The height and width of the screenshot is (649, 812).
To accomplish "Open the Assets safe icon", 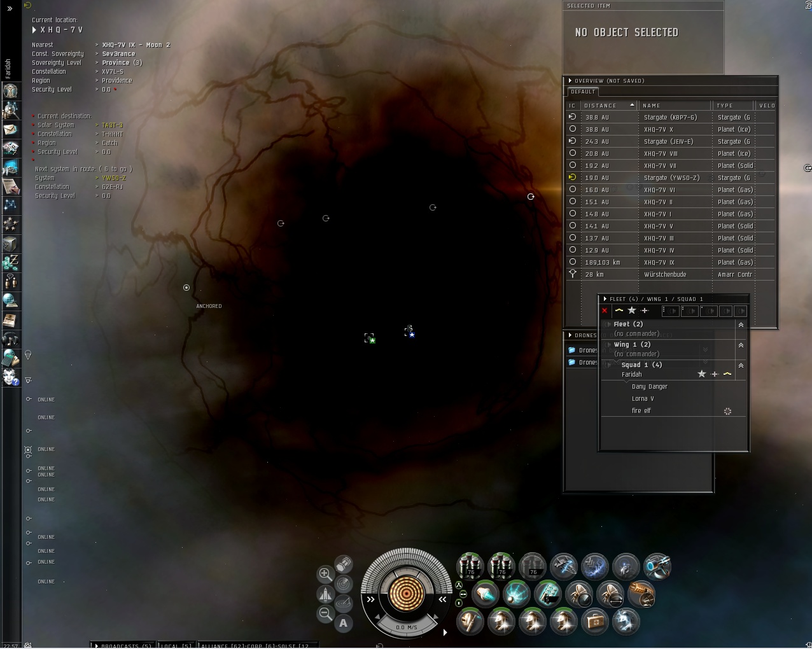I will coord(10,244).
